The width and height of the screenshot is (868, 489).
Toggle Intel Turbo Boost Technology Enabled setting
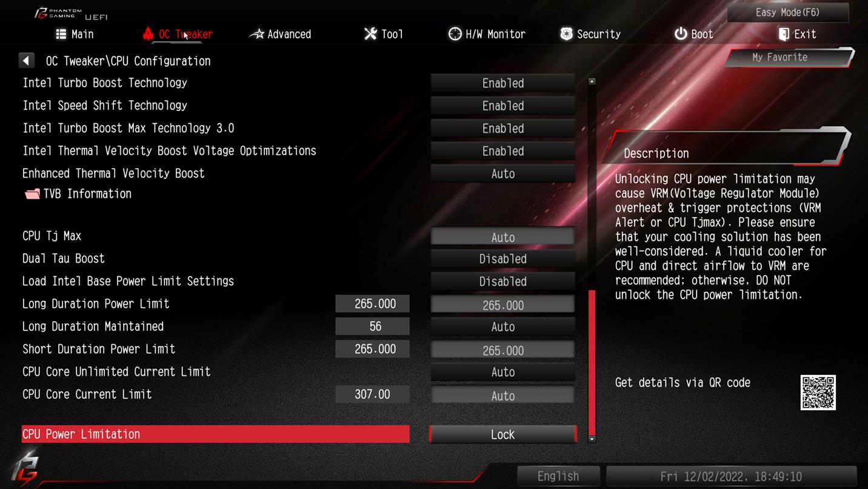pos(502,83)
